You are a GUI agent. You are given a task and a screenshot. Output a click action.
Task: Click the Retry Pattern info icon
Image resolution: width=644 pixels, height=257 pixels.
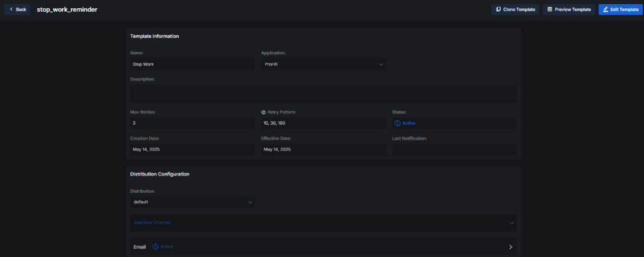click(263, 112)
